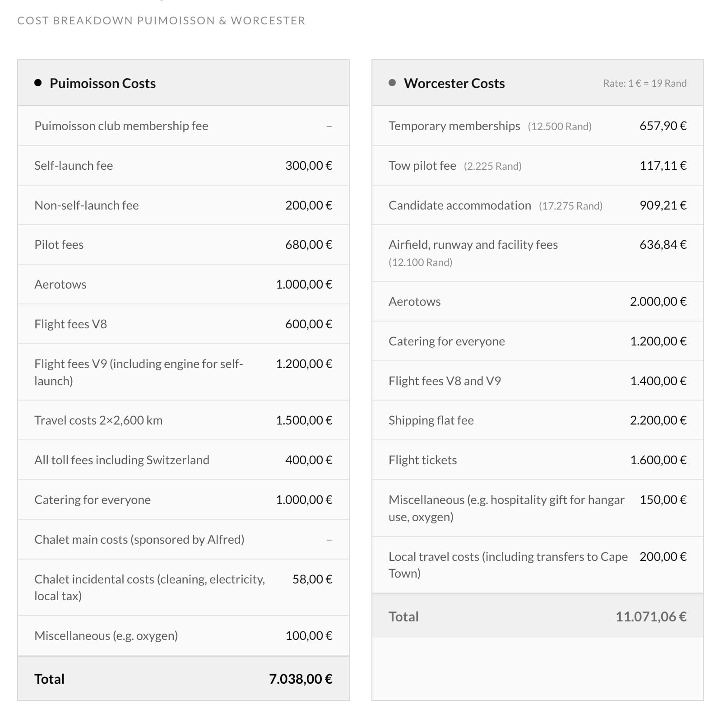Image resolution: width=723 pixels, height=728 pixels.
Task: Select the Temporary memberships row label
Action: click(x=454, y=126)
